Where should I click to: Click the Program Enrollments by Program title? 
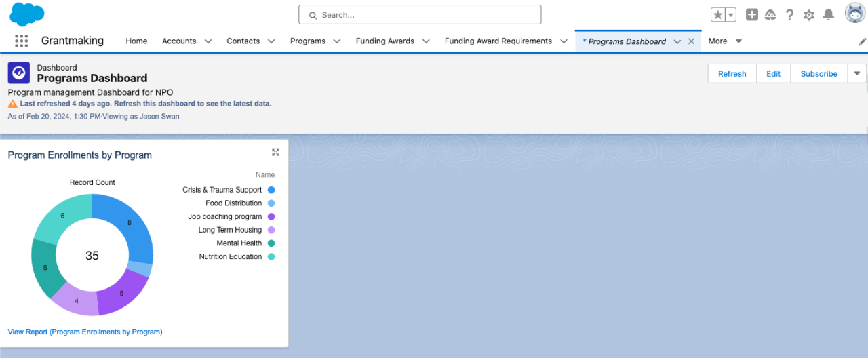pyautogui.click(x=80, y=155)
